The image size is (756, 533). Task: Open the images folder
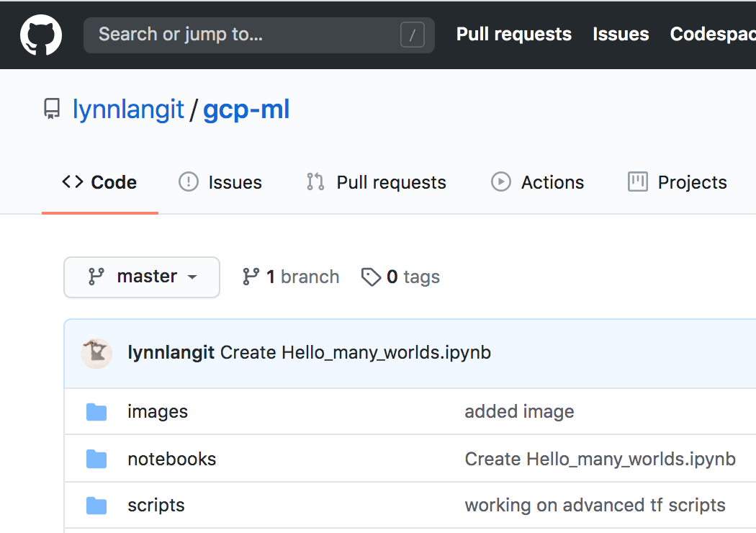pos(158,411)
